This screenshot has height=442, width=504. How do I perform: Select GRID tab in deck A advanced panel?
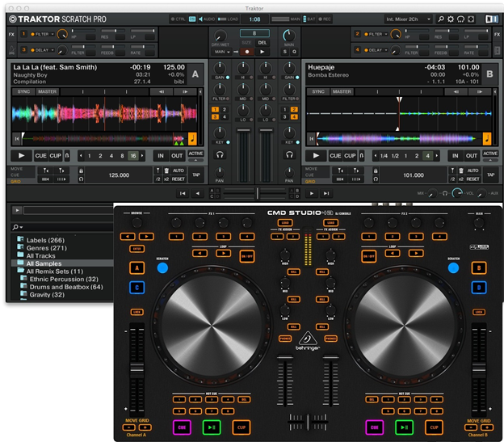click(x=15, y=182)
